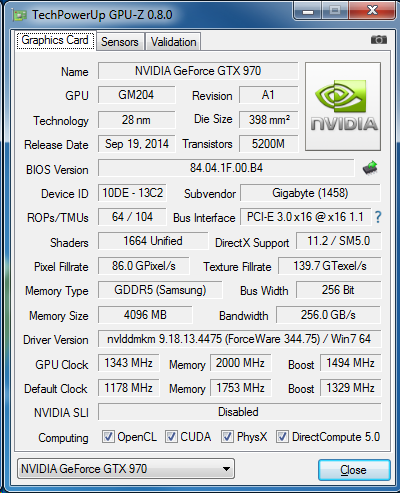Toggle the PhysX checkbox
The width and height of the screenshot is (400, 493).
point(227,436)
